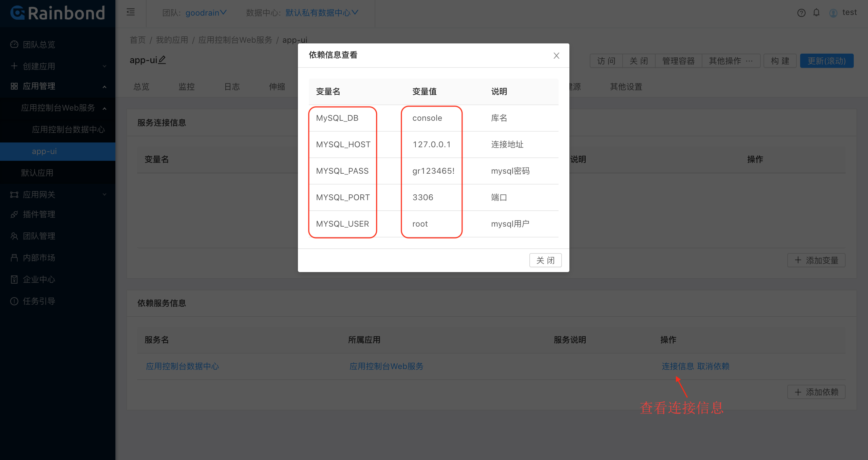
Task: Click the plus icon beside 创建应用
Action: 14,66
